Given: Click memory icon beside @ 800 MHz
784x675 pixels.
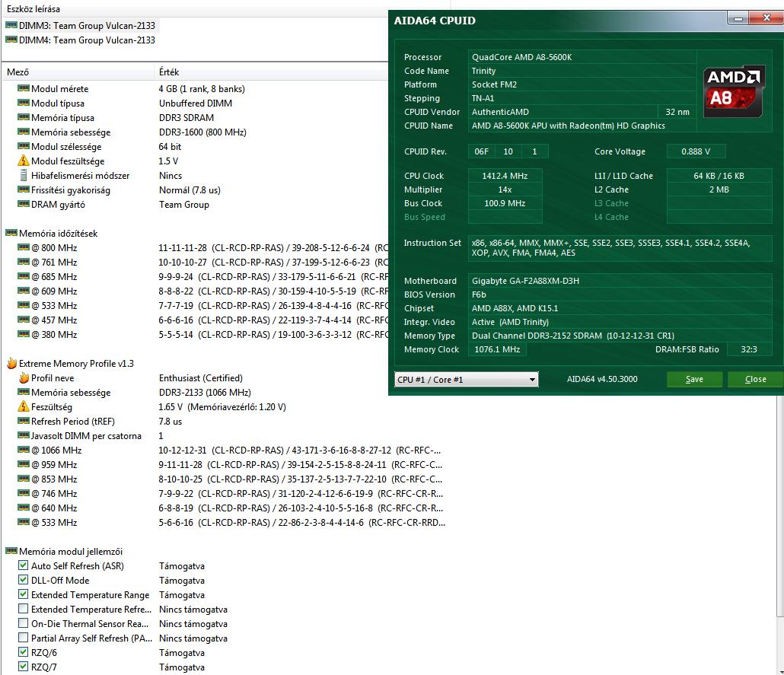Looking at the screenshot, I should coord(24,247).
